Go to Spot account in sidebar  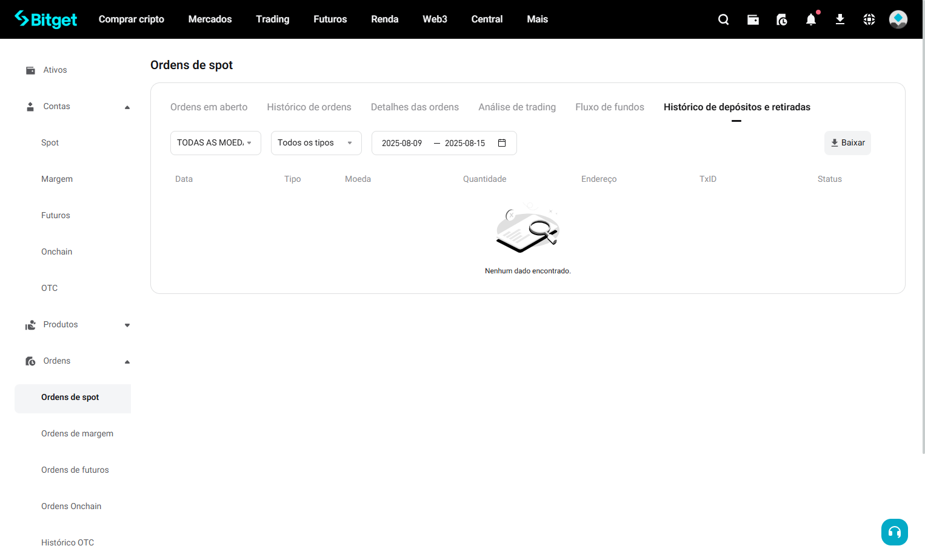(x=50, y=143)
